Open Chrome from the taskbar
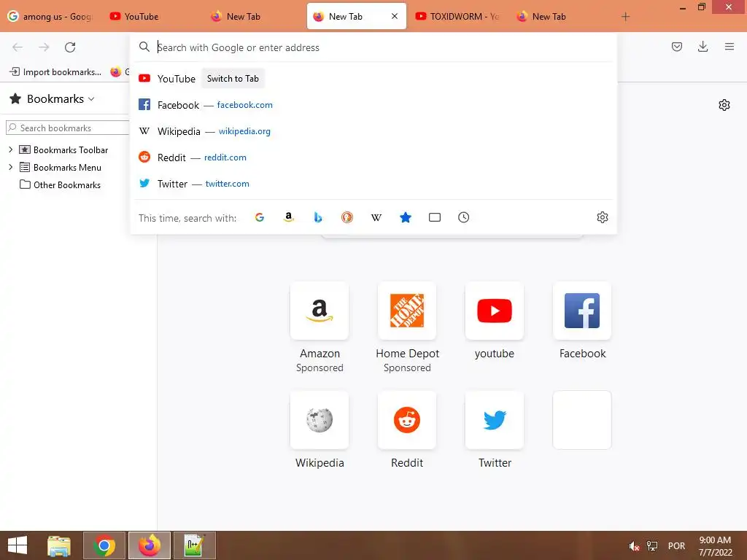Image resolution: width=747 pixels, height=560 pixels. pos(104,545)
